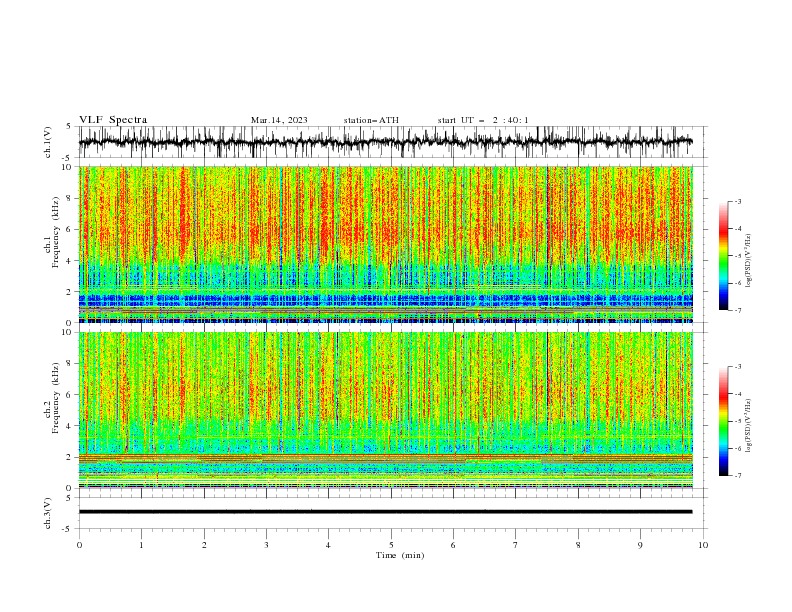The image size is (792, 612).
Task: Click the ch.1 'Frequency (kHz)' axis label
Action: click(56, 233)
